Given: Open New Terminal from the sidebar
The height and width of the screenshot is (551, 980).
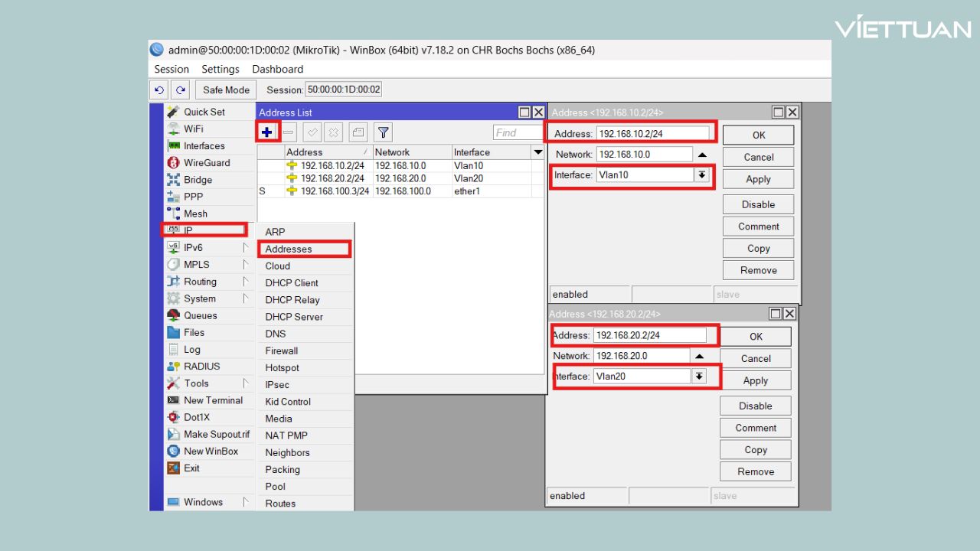Looking at the screenshot, I should 212,400.
